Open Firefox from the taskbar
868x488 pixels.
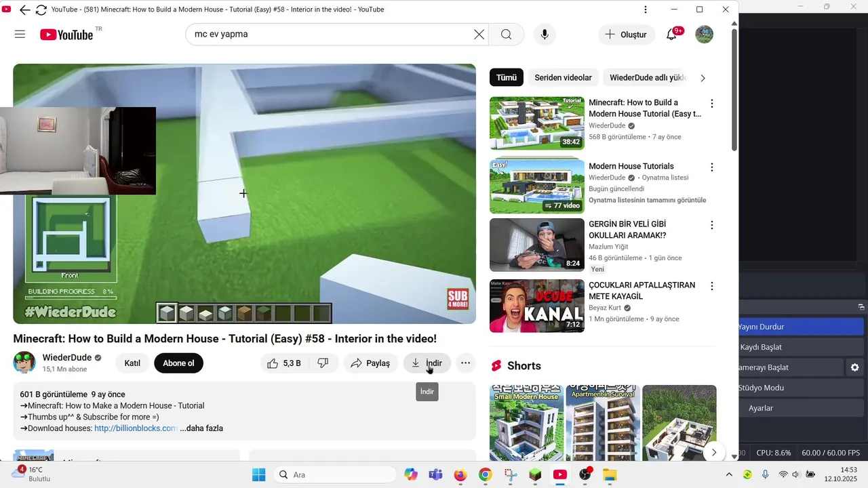coord(460,474)
